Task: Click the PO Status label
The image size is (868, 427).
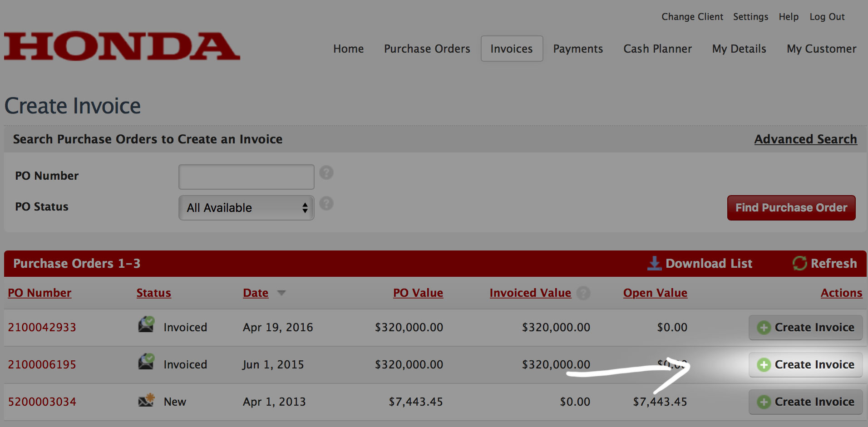Action: tap(42, 207)
